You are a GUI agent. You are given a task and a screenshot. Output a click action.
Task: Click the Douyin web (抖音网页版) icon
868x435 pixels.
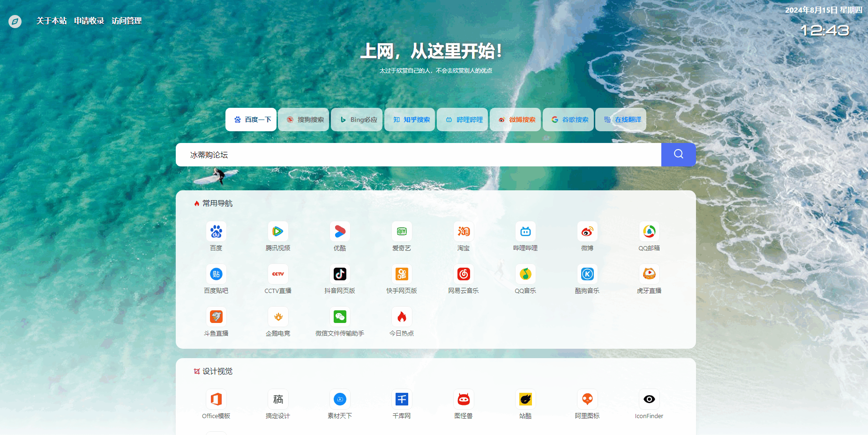pyautogui.click(x=340, y=274)
